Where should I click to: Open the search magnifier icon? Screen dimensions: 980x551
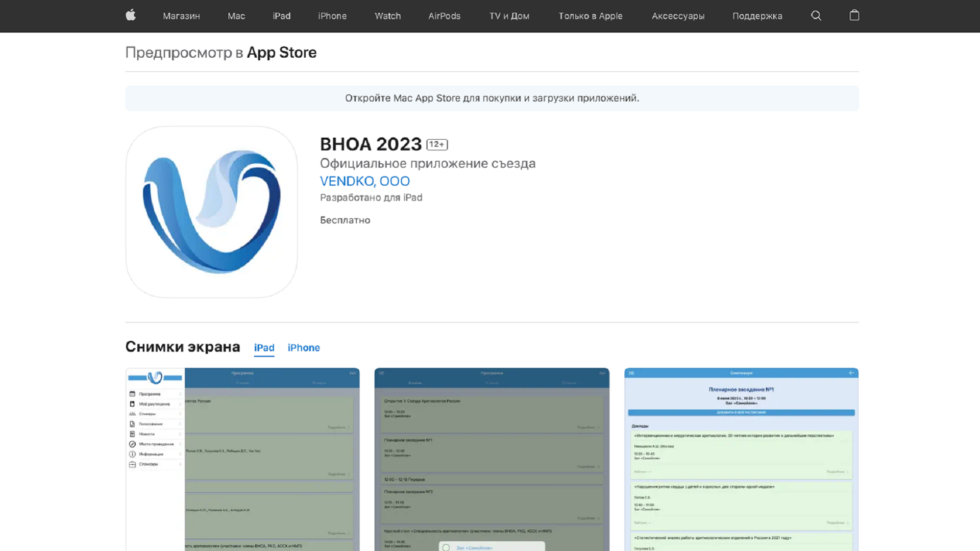click(x=816, y=16)
